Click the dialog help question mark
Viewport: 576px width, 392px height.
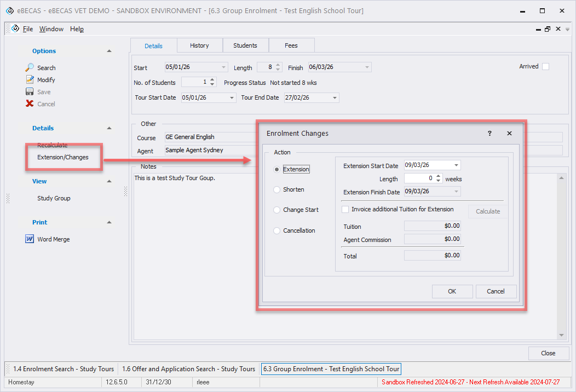pos(489,134)
